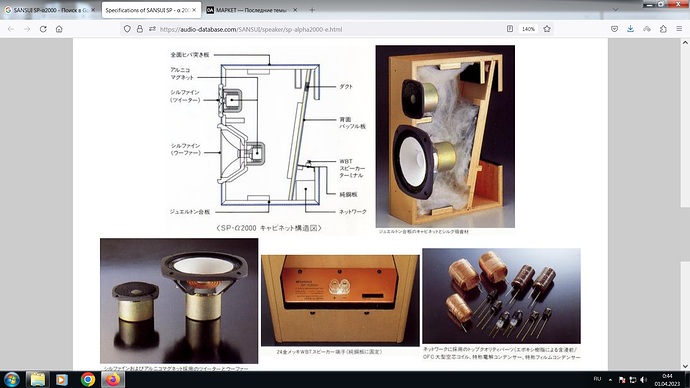Launch Google Chrome from the taskbar

pos(88,379)
